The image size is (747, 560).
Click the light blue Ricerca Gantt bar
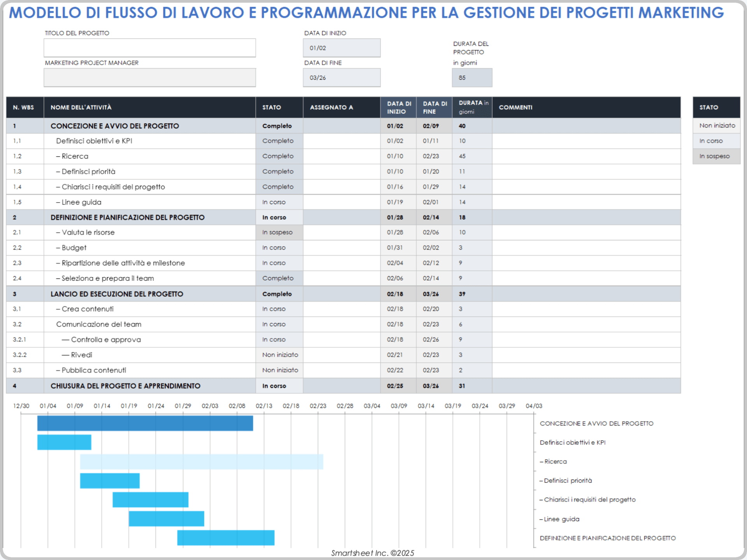click(x=202, y=462)
